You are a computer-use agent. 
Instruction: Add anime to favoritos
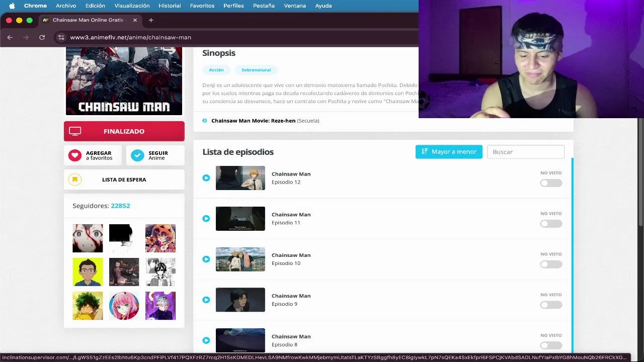(93, 155)
